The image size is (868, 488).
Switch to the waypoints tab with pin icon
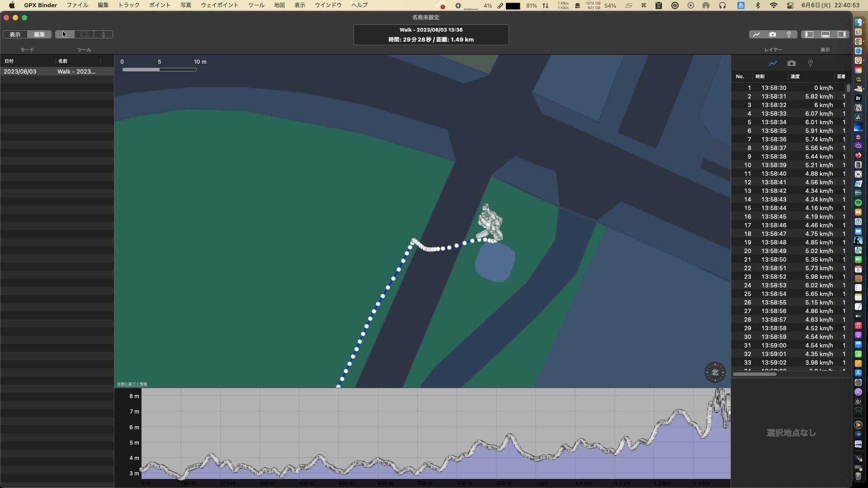coord(811,63)
